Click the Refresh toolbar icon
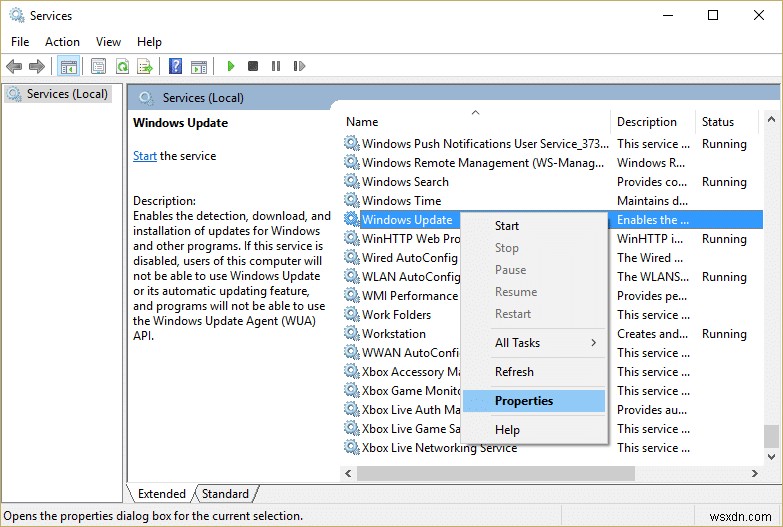783x527 pixels. 122,66
